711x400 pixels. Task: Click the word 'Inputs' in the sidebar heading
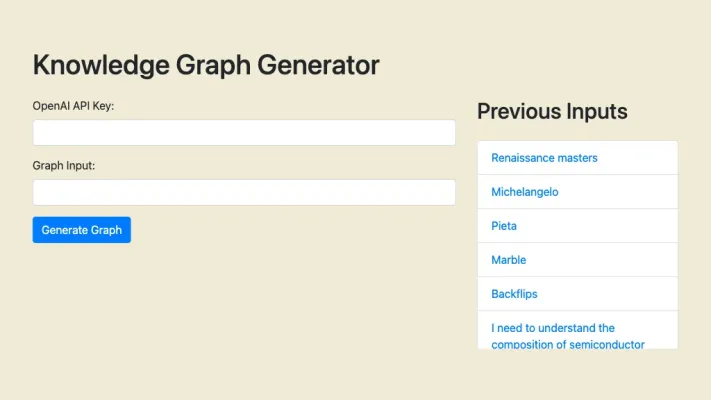click(x=597, y=111)
